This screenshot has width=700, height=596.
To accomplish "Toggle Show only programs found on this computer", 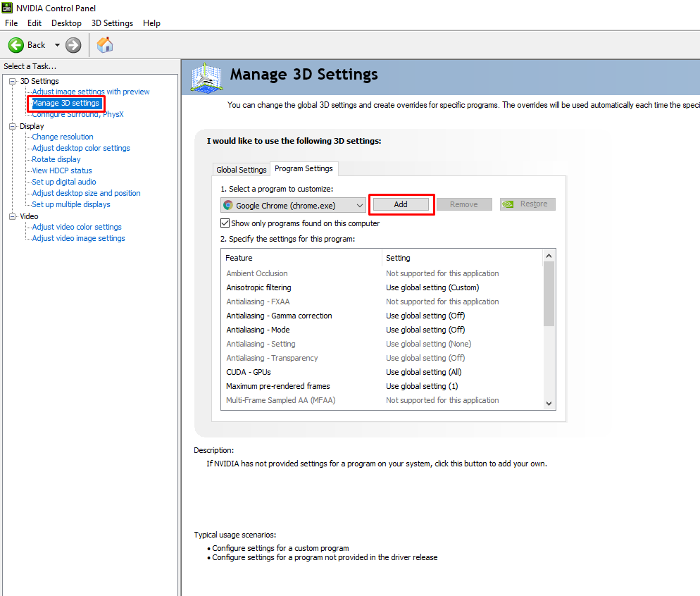I will coord(225,223).
